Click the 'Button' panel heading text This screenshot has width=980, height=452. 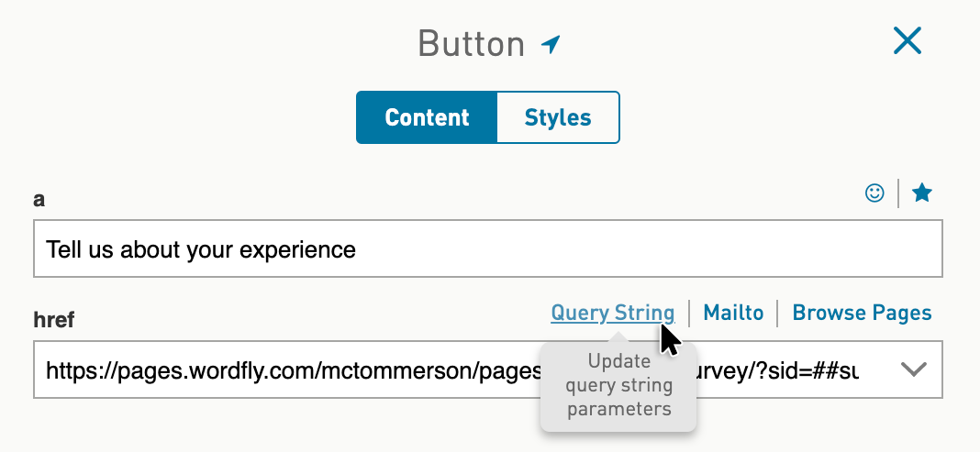coord(472,44)
